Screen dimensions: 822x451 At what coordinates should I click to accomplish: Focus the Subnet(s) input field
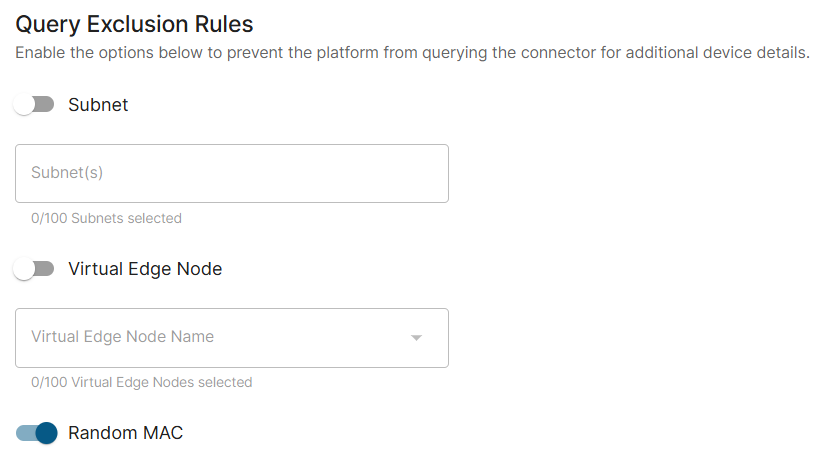[x=232, y=174]
